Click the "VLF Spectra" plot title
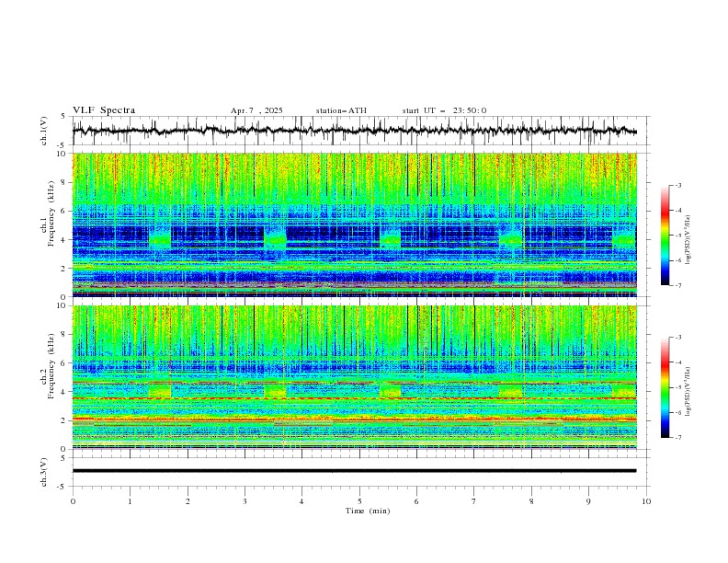Screen dimensions: 728x563 pos(104,110)
